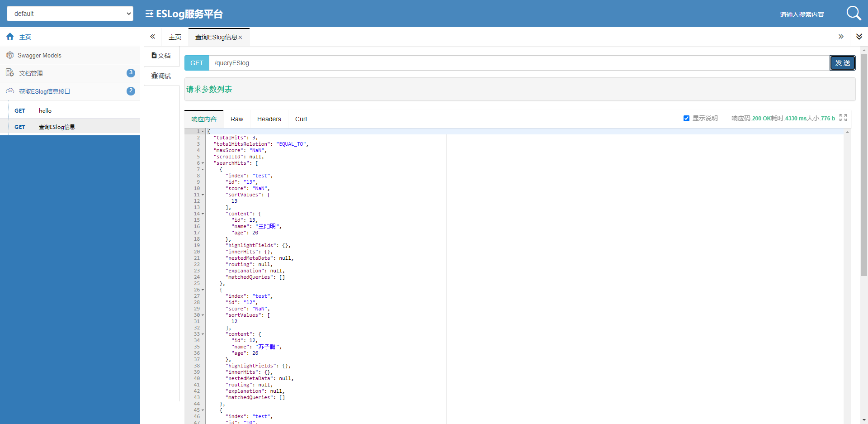The image size is (868, 424).
Task: Switch to the Raw tab
Action: [x=237, y=119]
